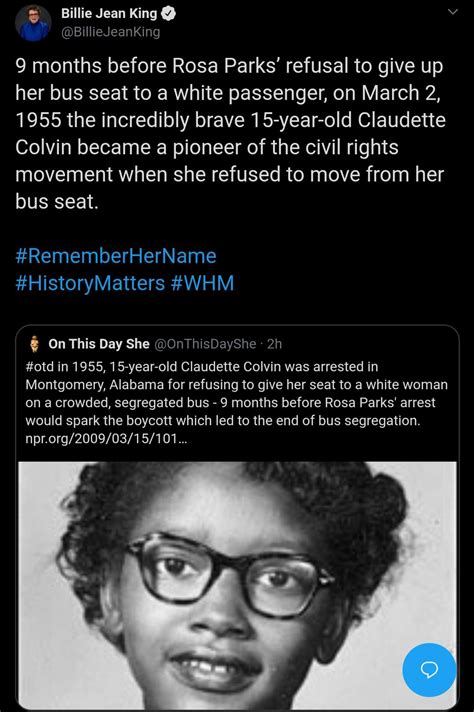Click the Billie Jean King display name
The image size is (474, 712).
109,14
